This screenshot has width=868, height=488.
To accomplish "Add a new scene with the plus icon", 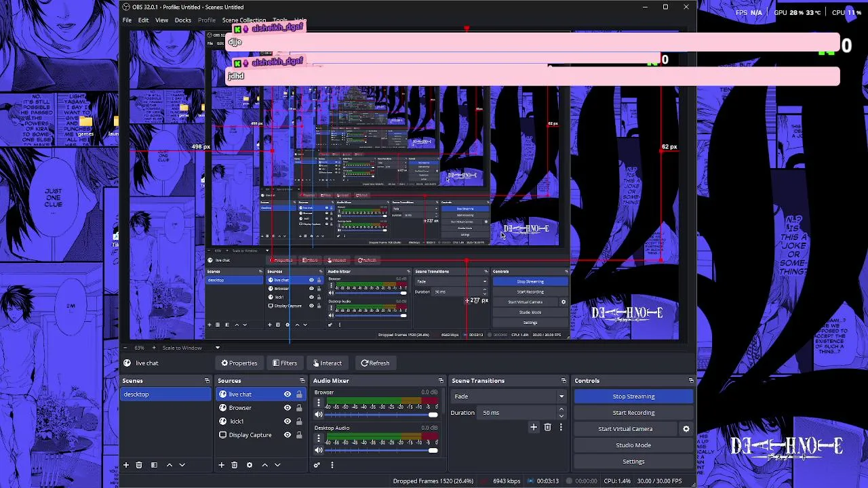I will pos(125,465).
